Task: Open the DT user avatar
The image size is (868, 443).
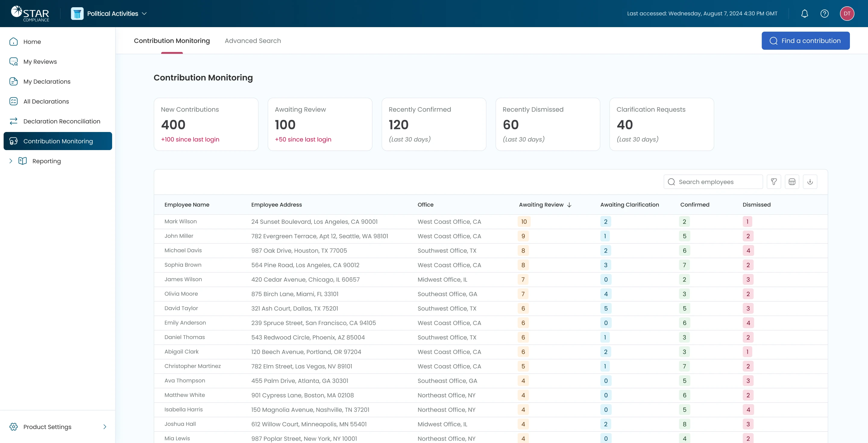Action: point(847,14)
